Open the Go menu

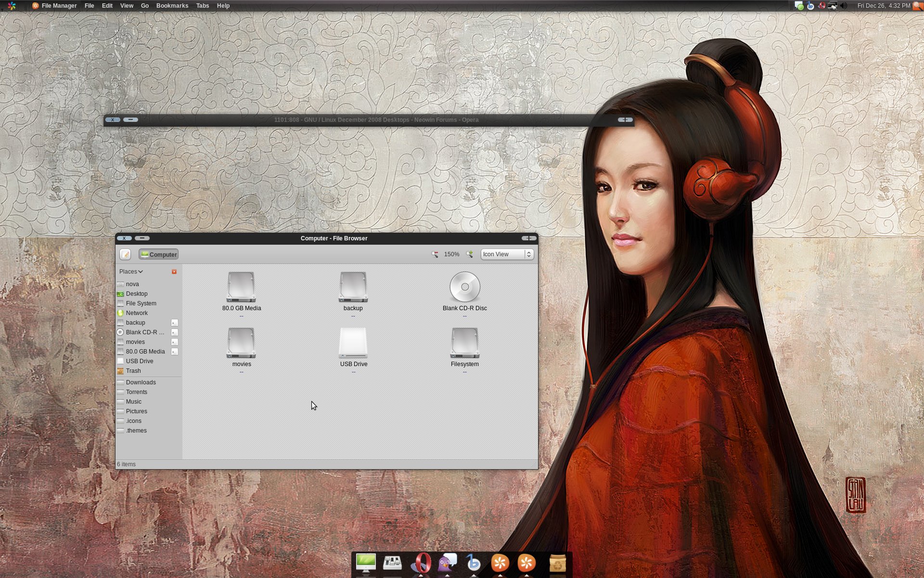[x=144, y=6]
